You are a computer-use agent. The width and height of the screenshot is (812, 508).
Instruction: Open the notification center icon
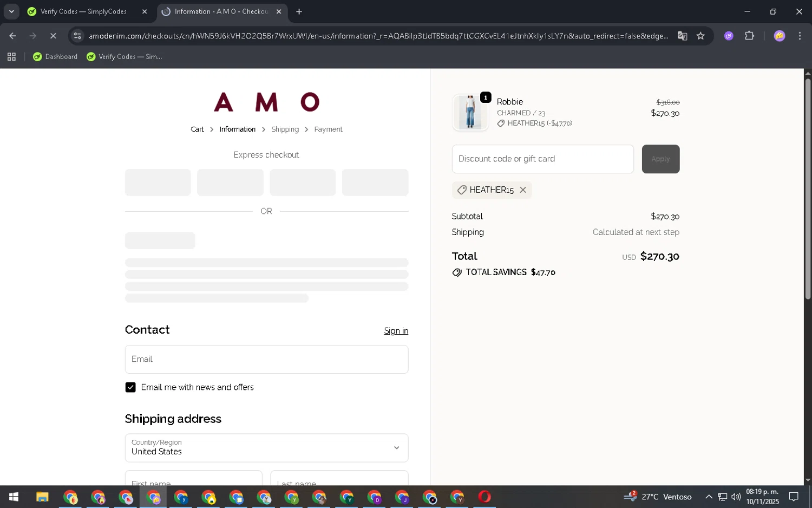(794, 497)
